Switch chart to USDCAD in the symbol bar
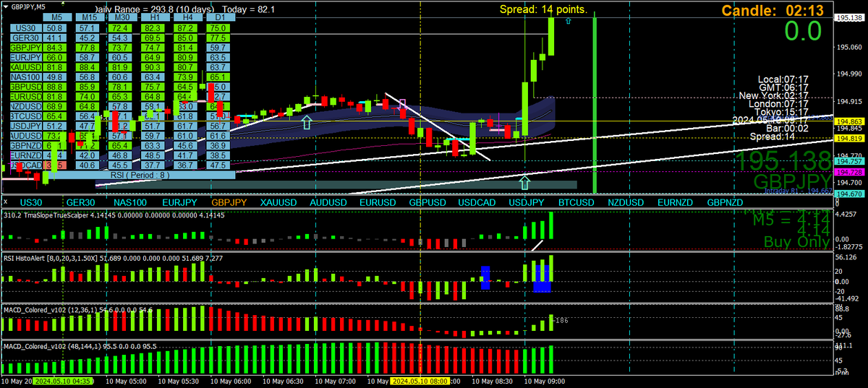The width and height of the screenshot is (868, 388). [x=477, y=203]
